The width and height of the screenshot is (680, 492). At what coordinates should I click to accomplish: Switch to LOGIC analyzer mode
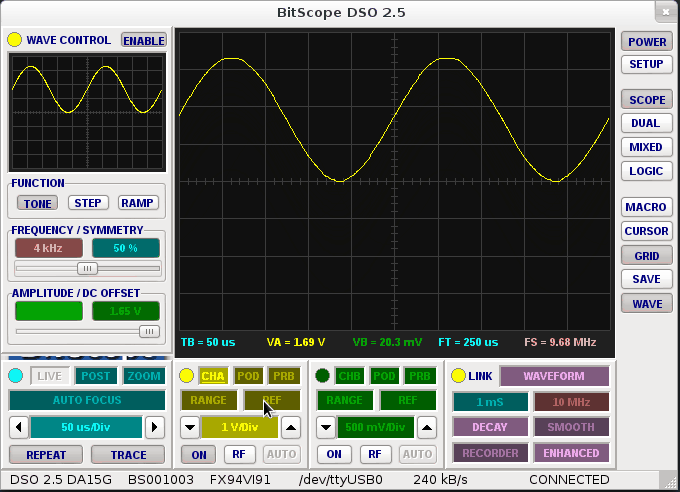point(646,171)
